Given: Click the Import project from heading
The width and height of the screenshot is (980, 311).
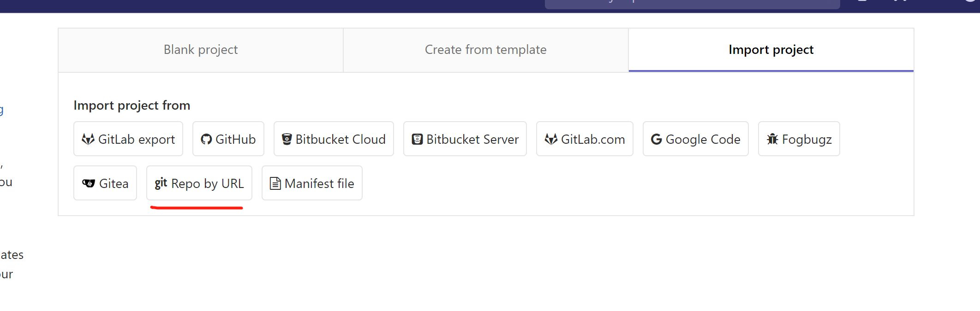Looking at the screenshot, I should point(132,106).
